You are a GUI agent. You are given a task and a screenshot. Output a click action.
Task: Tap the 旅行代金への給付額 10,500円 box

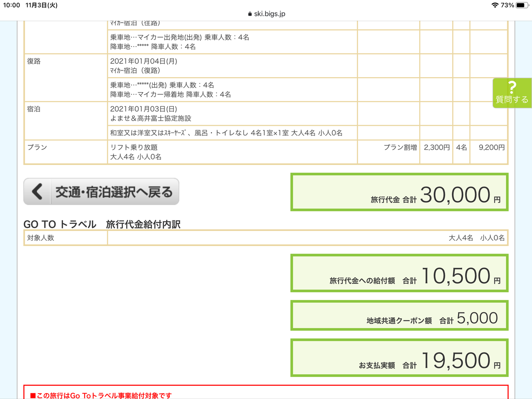click(x=399, y=273)
